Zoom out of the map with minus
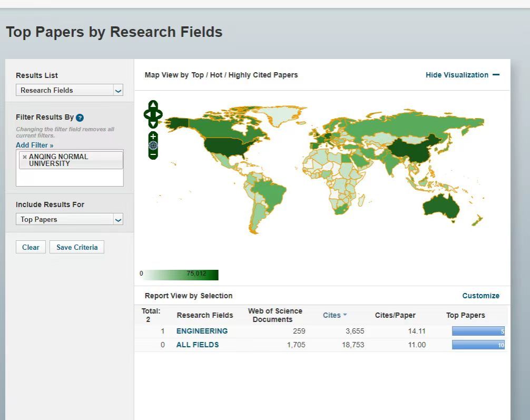530x420 pixels. click(x=153, y=155)
